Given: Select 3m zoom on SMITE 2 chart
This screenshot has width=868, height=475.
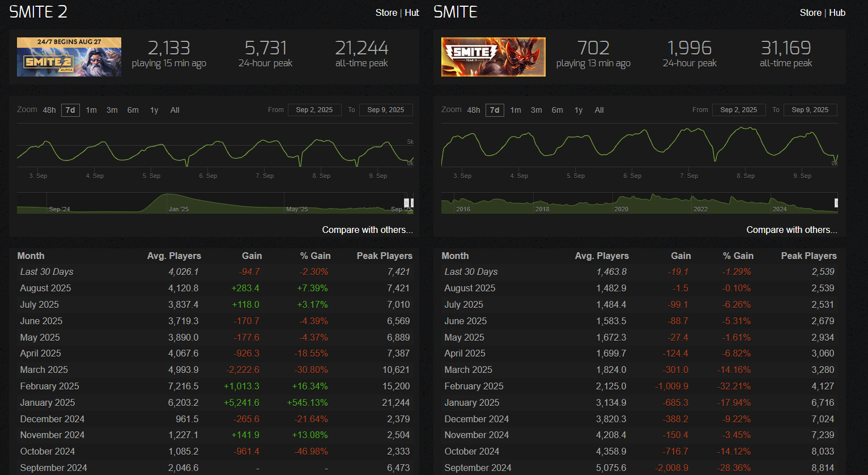Looking at the screenshot, I should point(112,110).
